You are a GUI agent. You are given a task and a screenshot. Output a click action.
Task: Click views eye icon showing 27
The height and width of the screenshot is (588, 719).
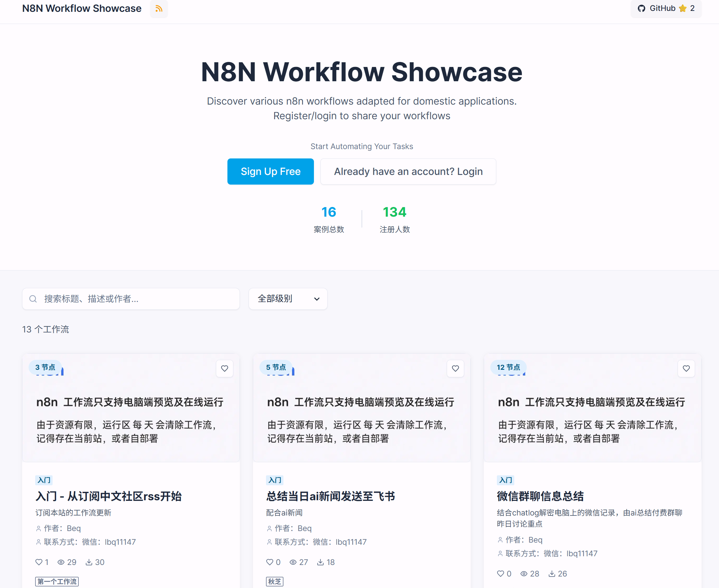coord(293,562)
